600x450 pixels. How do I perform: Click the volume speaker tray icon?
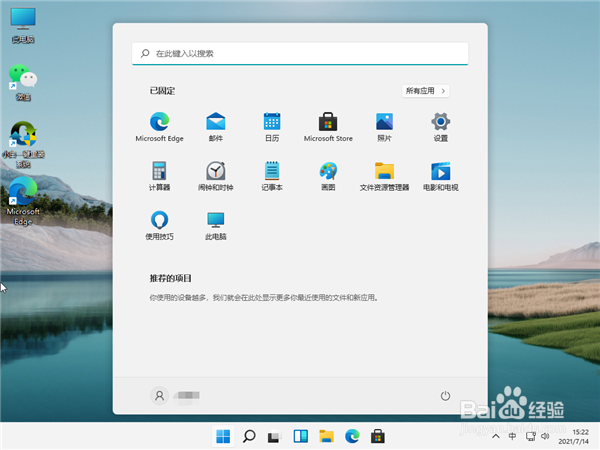coord(545,436)
